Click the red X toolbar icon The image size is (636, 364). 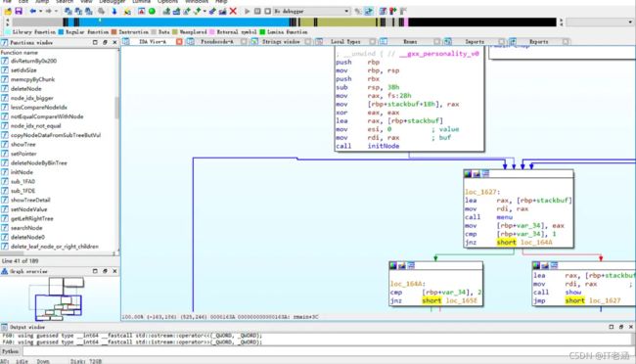pyautogui.click(x=233, y=11)
